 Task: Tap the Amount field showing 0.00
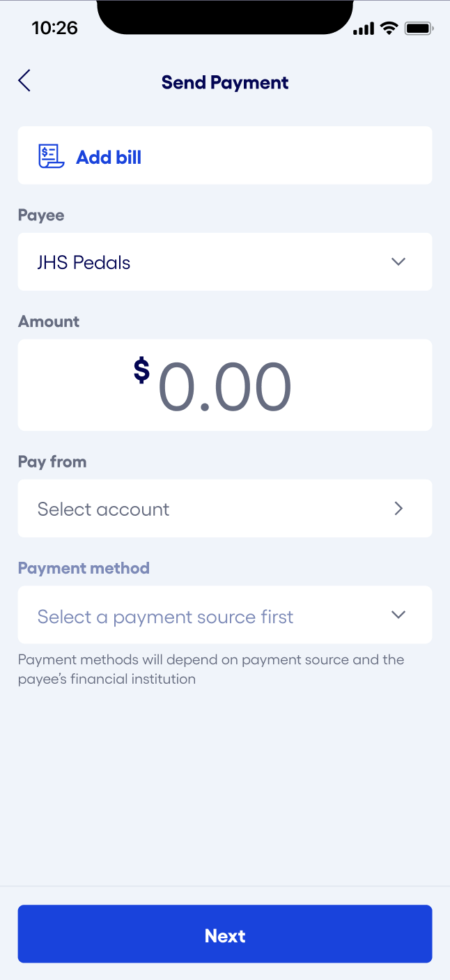(225, 385)
